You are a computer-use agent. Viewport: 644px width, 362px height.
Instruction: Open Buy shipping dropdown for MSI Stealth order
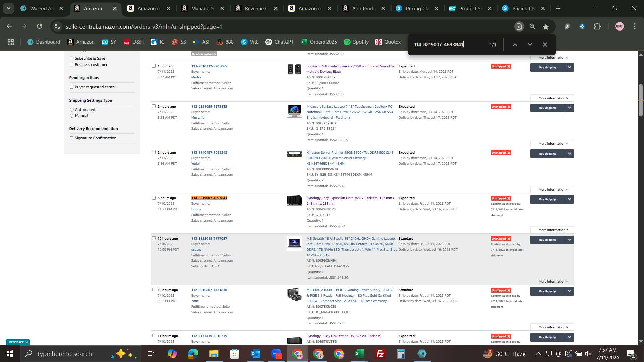tap(570, 240)
